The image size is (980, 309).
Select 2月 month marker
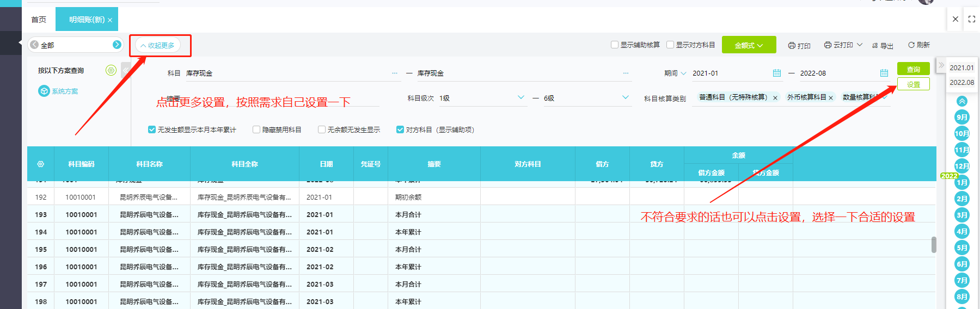click(x=962, y=199)
